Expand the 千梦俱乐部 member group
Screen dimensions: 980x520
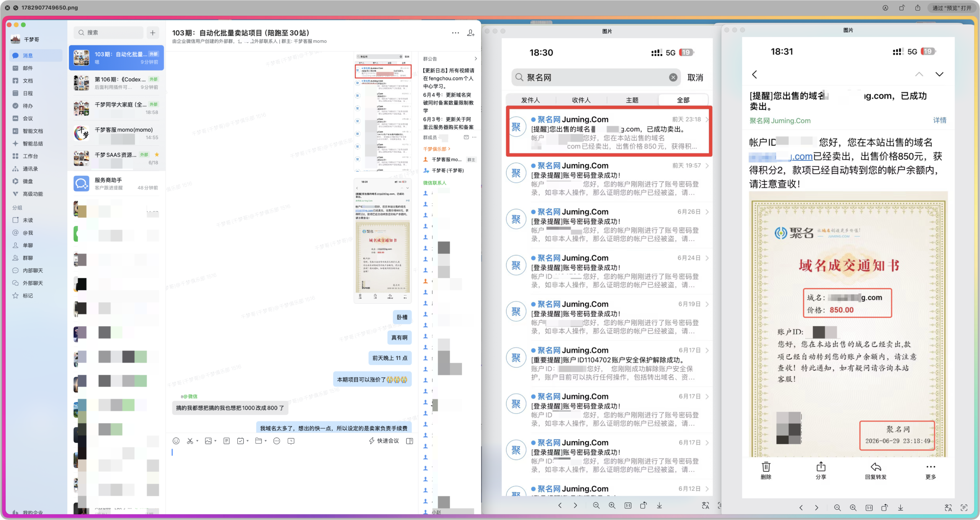[x=437, y=149]
